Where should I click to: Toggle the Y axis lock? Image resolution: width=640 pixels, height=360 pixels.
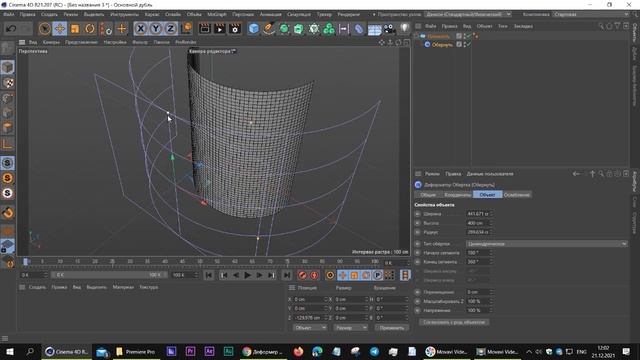click(x=156, y=29)
